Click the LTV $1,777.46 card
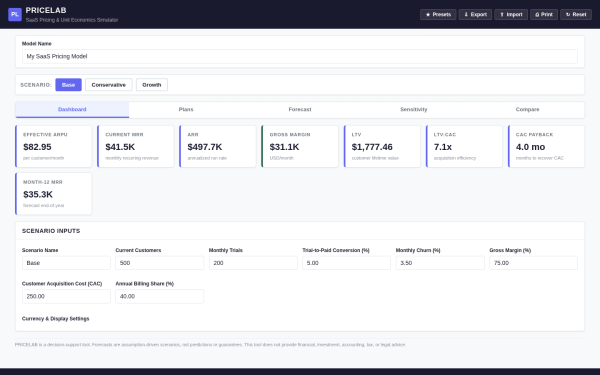600x375 pixels. click(x=382, y=146)
